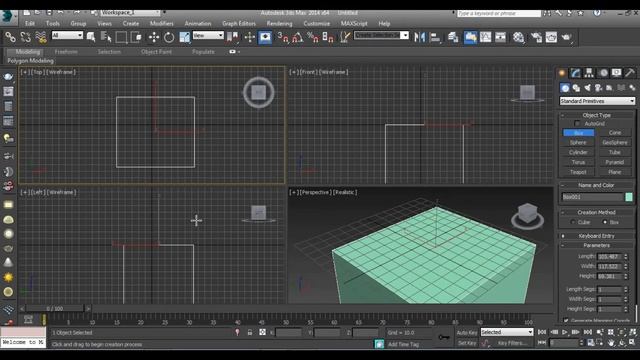Open the Workspace selector dropdown
Screen dimensions: 640x360
(x=130, y=13)
